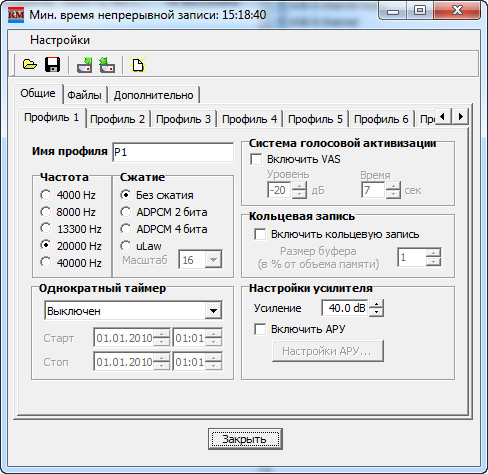The image size is (488, 474).
Task: Open the Масштаб combo box
Action: pos(213,260)
